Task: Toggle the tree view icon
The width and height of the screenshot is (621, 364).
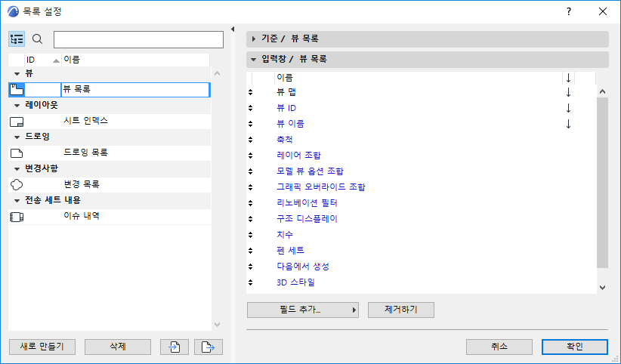Action: 17,39
